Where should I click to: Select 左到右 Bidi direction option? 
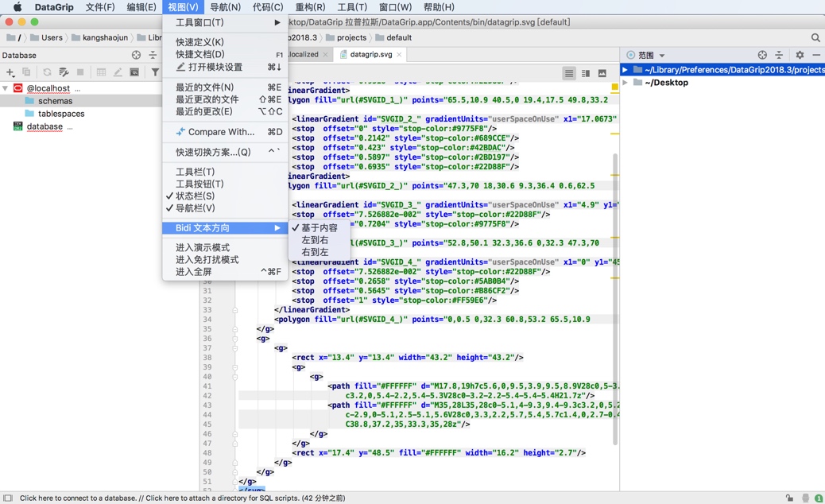click(x=320, y=240)
